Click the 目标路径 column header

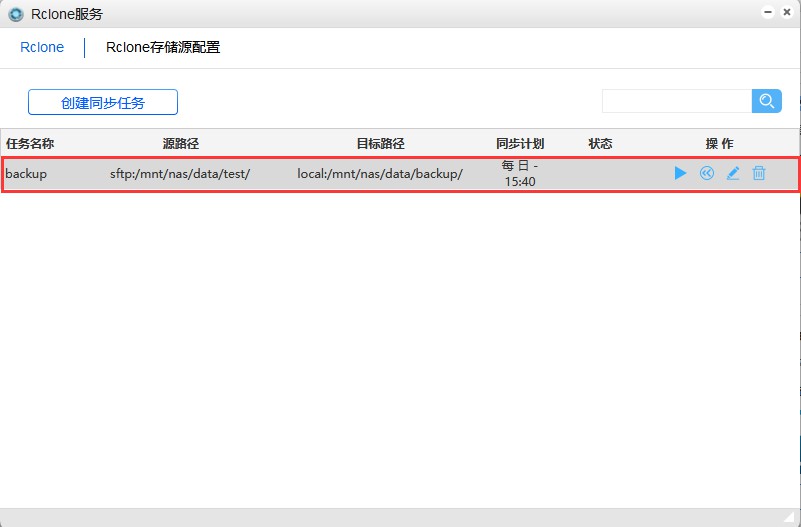(380, 144)
